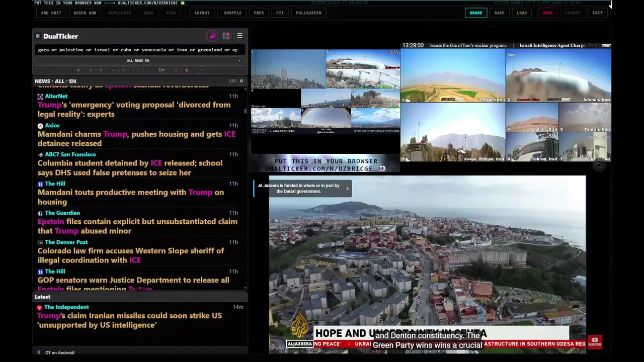Screen dimensions: 644x362
Task: Click the pink share icon in ticker toolbar
Action: tap(186, 70)
